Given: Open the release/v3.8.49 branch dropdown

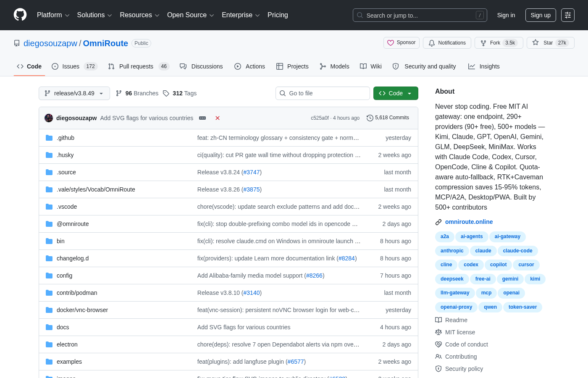Looking at the screenshot, I should tap(74, 93).
